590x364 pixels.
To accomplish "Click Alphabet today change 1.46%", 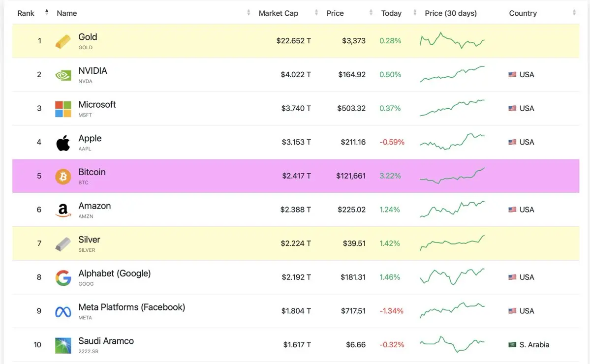I will click(389, 277).
